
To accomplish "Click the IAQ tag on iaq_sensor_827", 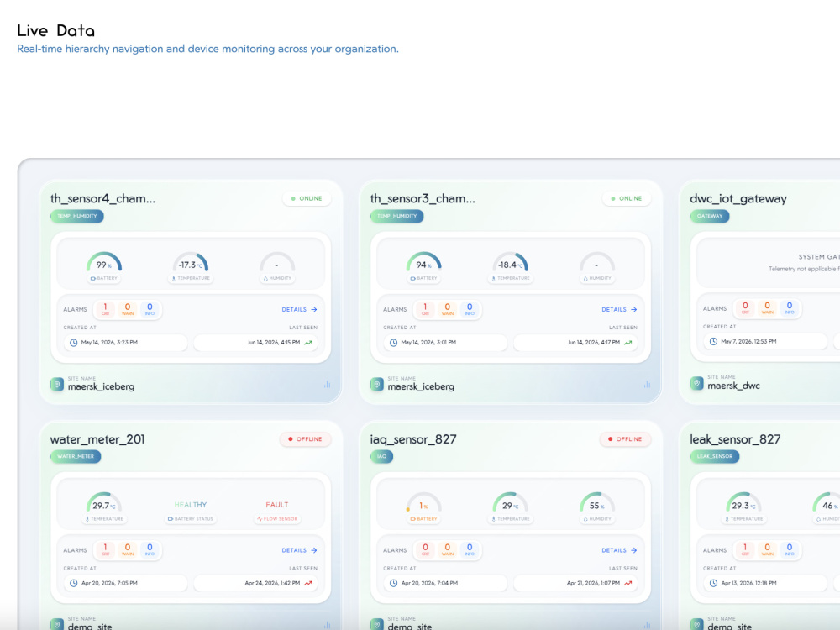I will 381,457.
